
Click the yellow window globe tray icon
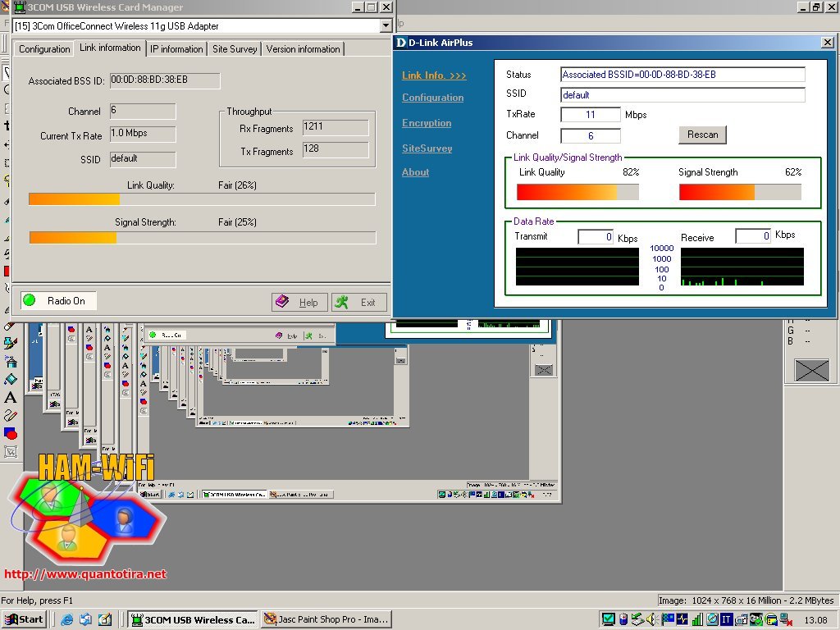(771, 620)
